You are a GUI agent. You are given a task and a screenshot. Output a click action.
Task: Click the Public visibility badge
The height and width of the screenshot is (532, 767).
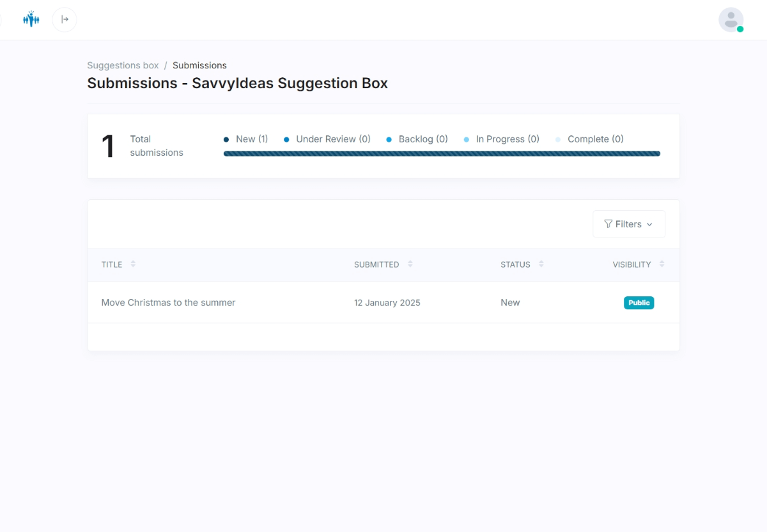(639, 303)
